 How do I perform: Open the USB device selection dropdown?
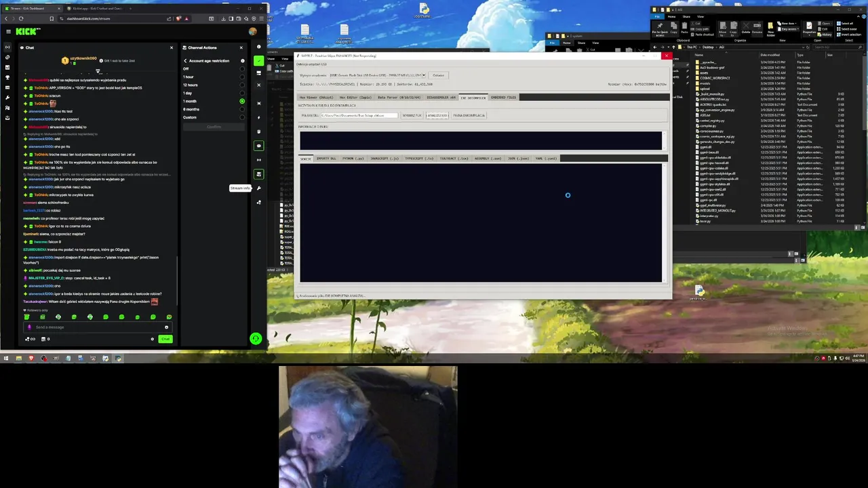(x=378, y=75)
